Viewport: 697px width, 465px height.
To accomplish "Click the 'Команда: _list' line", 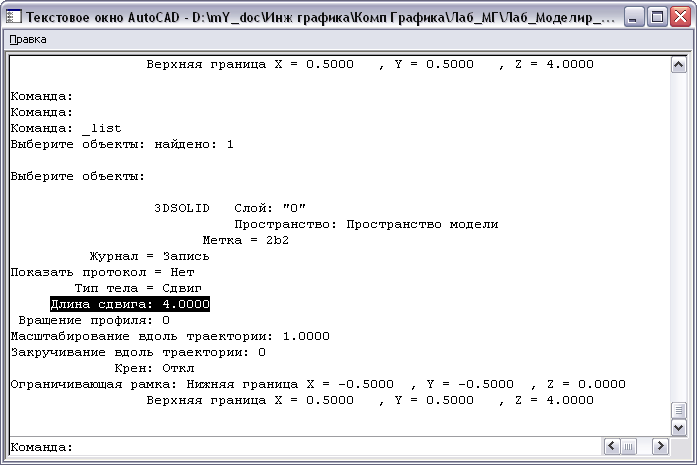I will [66, 128].
